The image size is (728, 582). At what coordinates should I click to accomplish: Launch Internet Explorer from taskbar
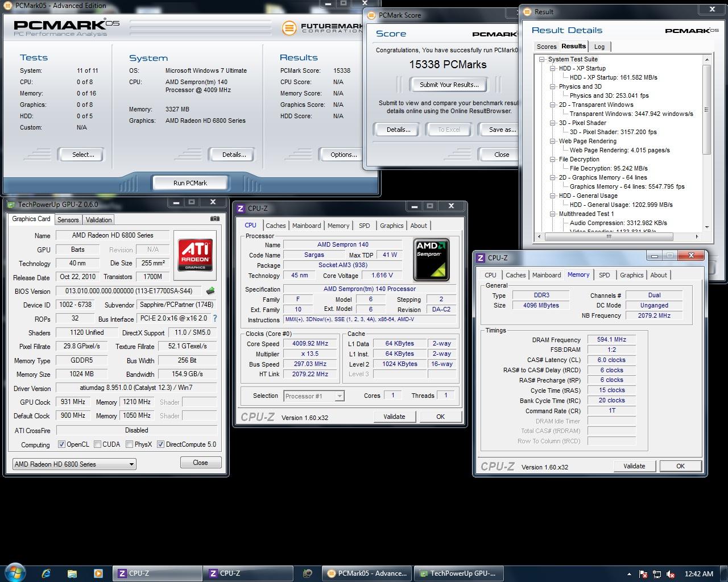(x=46, y=573)
